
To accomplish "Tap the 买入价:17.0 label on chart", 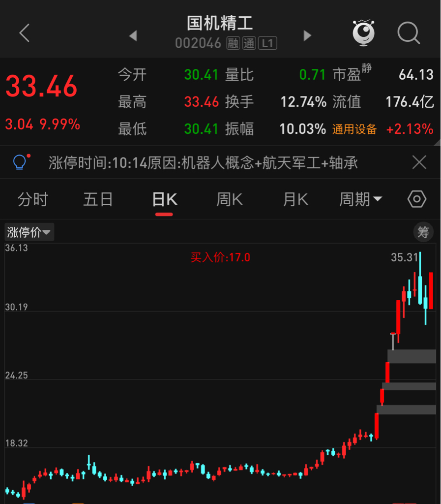I will coord(220,257).
